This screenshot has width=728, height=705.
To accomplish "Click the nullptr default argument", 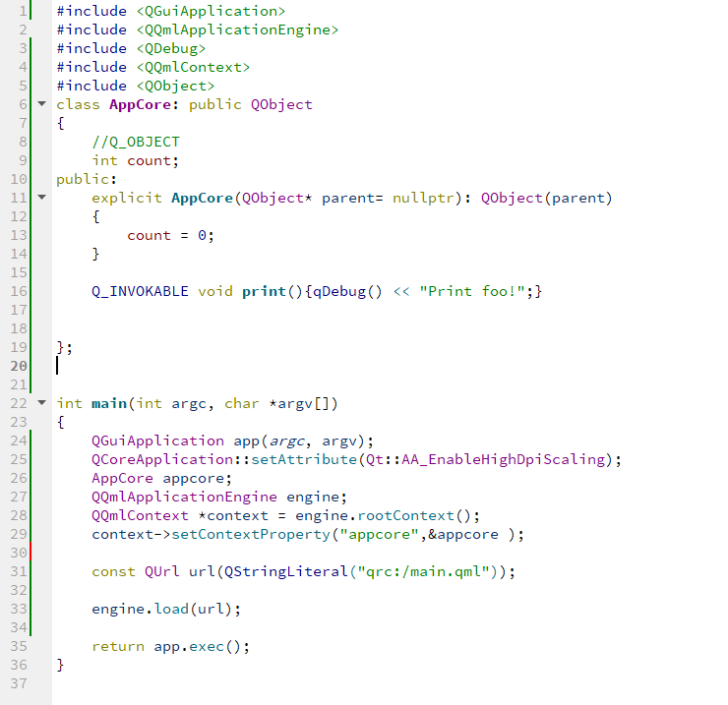I will [x=423, y=199].
